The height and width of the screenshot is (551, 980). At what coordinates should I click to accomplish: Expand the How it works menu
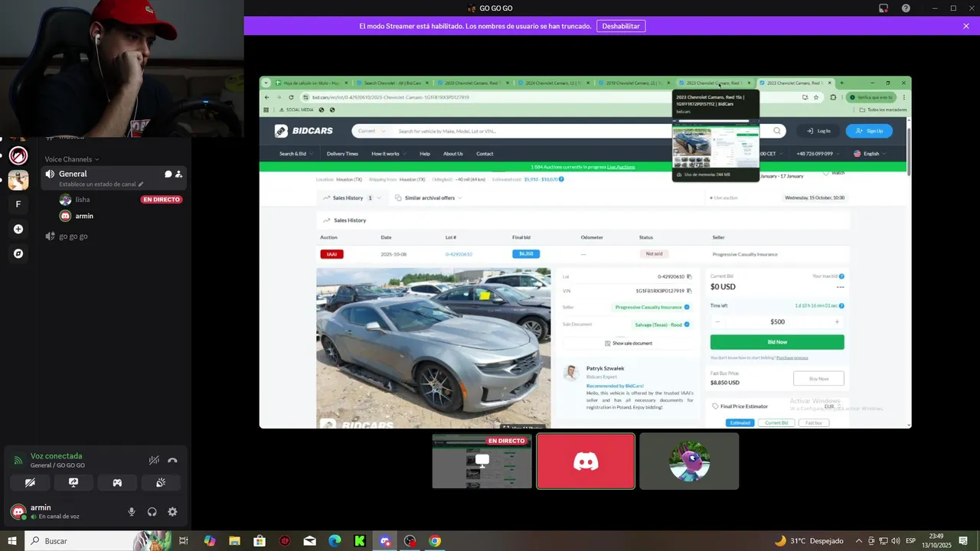coord(388,154)
